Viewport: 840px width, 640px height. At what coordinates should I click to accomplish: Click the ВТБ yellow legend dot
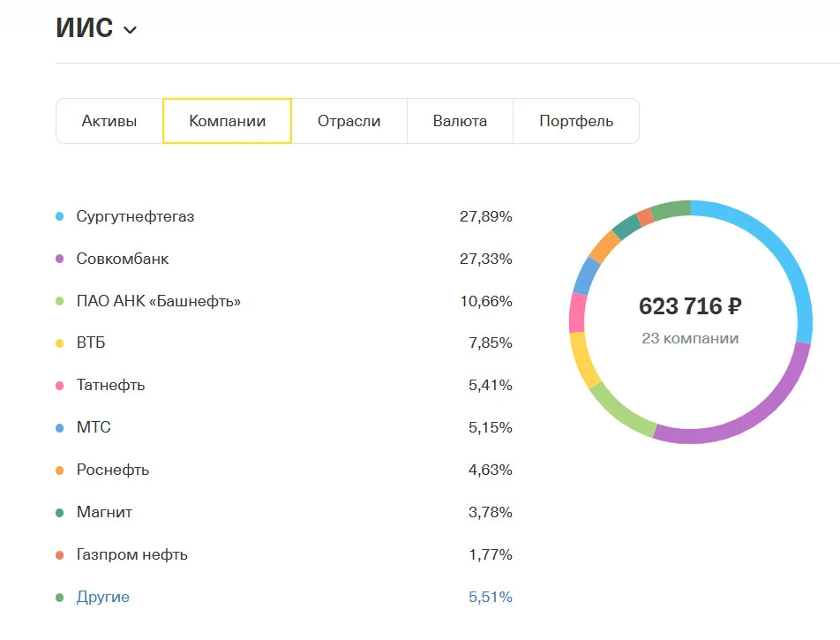pyautogui.click(x=59, y=343)
